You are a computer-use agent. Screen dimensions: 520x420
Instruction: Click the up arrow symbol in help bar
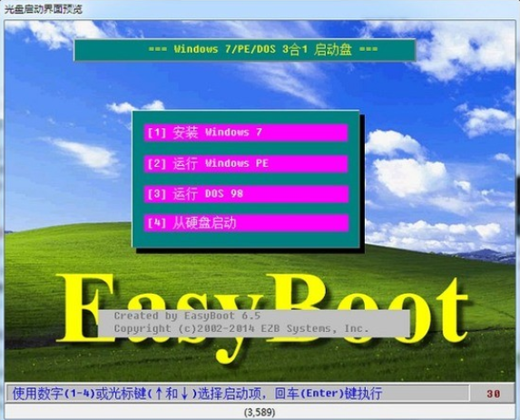[x=159, y=394]
